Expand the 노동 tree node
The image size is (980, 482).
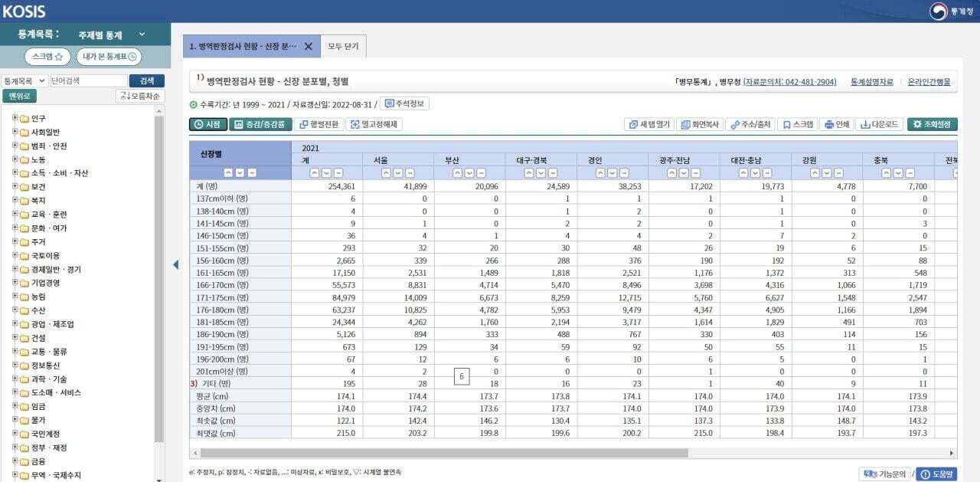[x=15, y=159]
